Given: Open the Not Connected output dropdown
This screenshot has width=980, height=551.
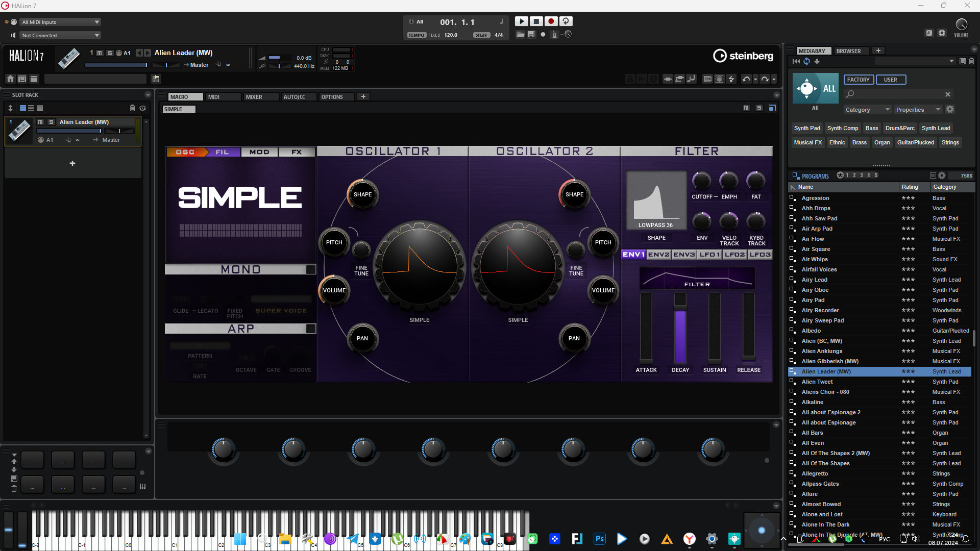Looking at the screenshot, I should tap(60, 35).
